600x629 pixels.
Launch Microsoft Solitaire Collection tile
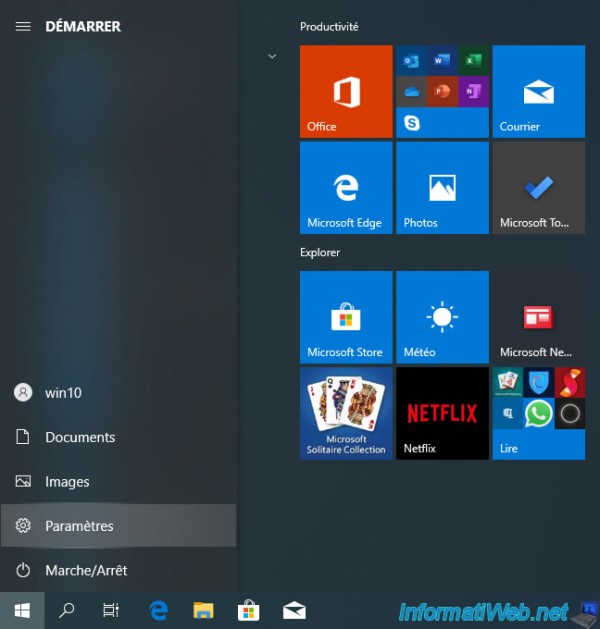[346, 414]
